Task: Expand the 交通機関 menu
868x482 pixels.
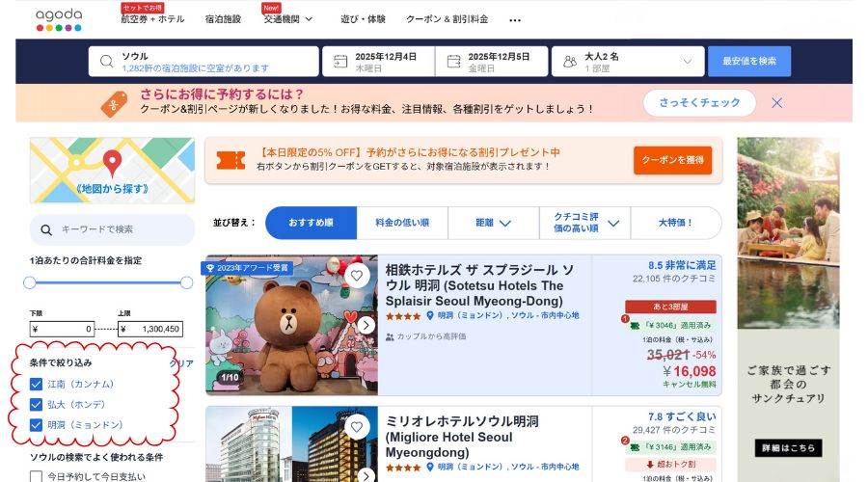Action: click(288, 19)
